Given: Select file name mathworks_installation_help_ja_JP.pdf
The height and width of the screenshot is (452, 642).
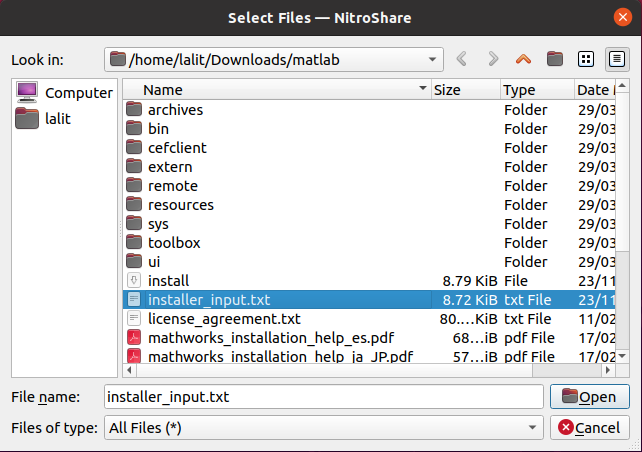Looking at the screenshot, I should tap(280, 356).
